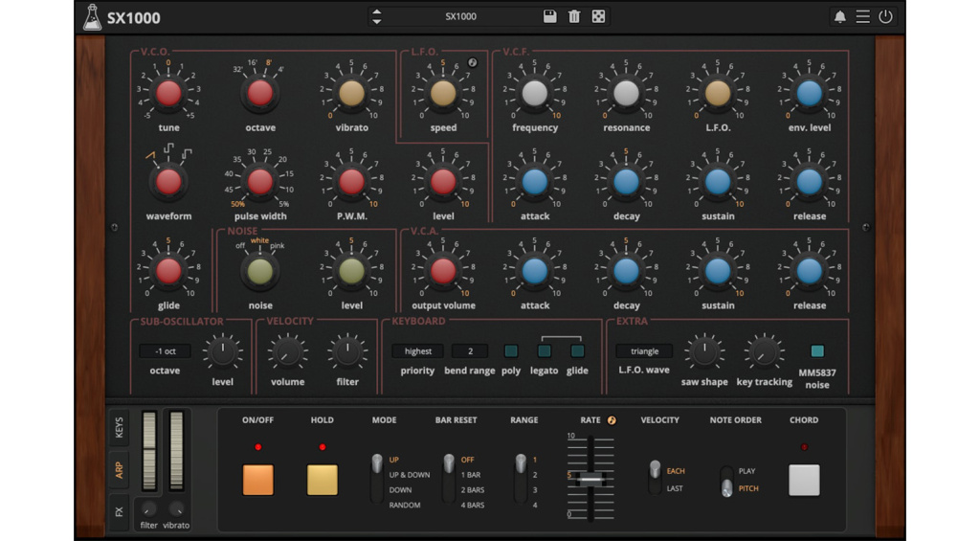Toggle the L.F.O. tempo sync icon
The image size is (980, 541).
473,62
